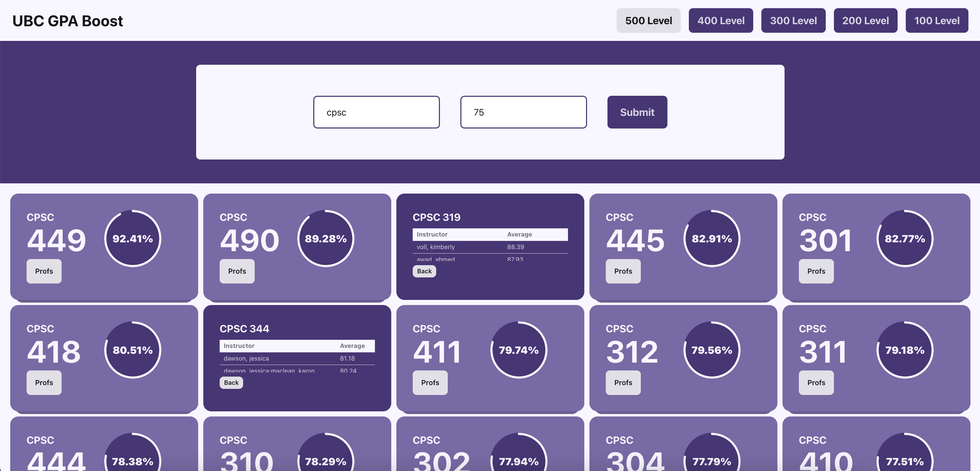
Task: Select the 400 Level filter
Action: pyautogui.click(x=721, y=20)
